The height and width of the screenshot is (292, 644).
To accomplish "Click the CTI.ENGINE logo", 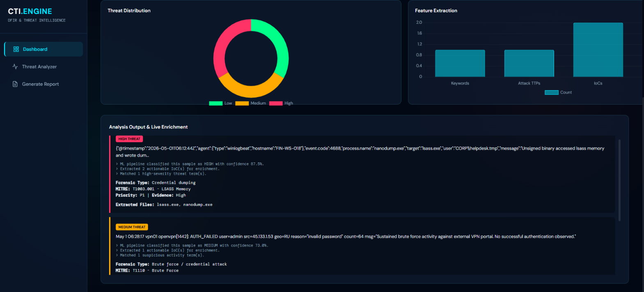I will point(30,11).
